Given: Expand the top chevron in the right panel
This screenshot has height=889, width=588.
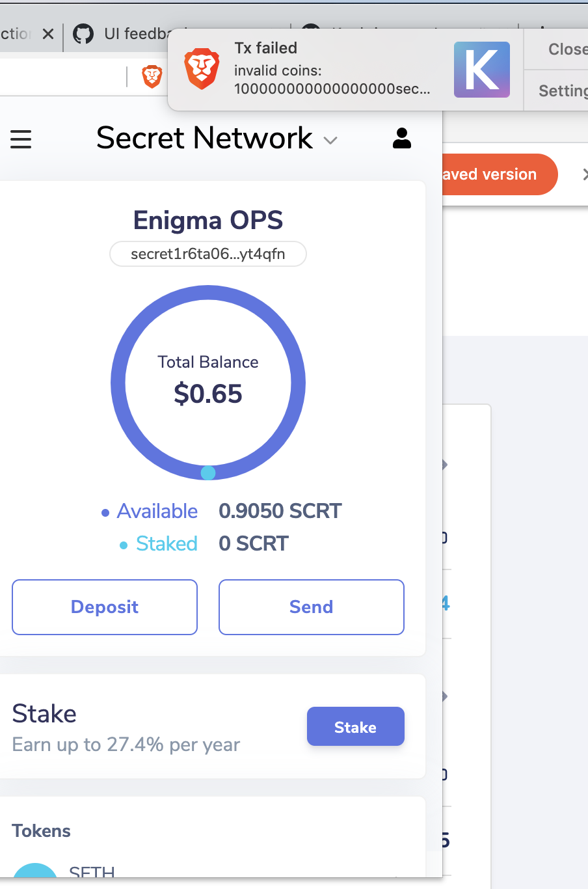Looking at the screenshot, I should coord(444,464).
